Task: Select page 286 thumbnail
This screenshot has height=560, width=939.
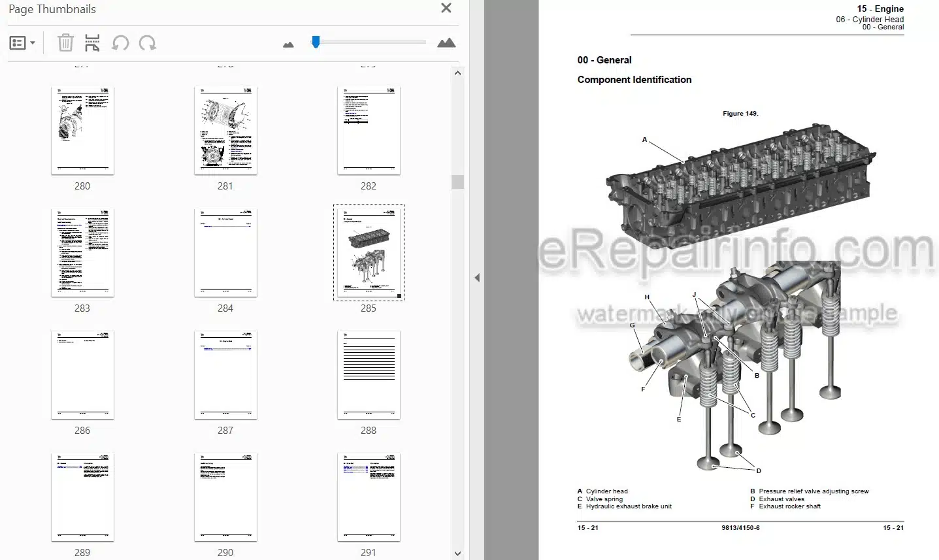Action: tap(82, 375)
